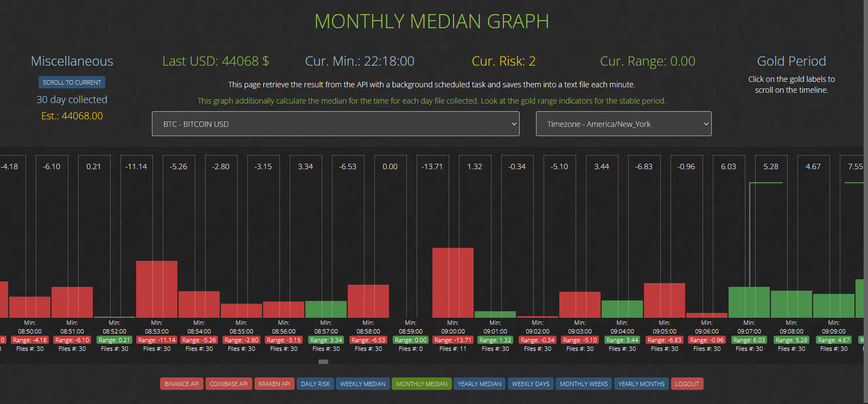Image resolution: width=868 pixels, height=404 pixels.
Task: Open the Kraken API page
Action: point(274,384)
